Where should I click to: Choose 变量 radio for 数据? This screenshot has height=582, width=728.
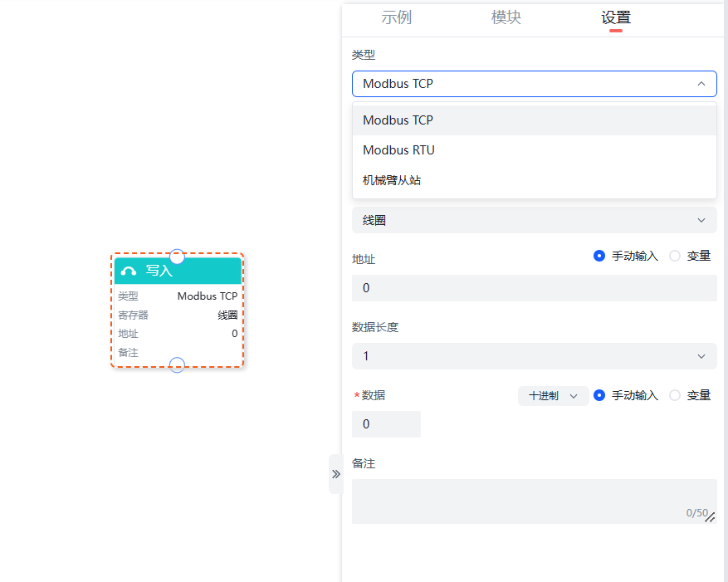coord(675,396)
